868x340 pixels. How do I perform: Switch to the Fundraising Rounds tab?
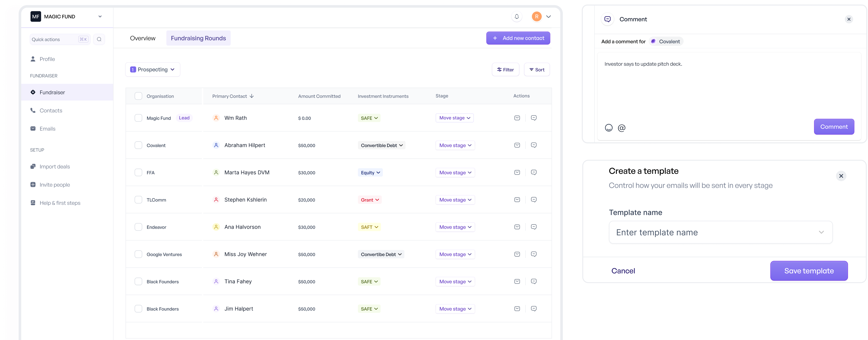pos(198,38)
